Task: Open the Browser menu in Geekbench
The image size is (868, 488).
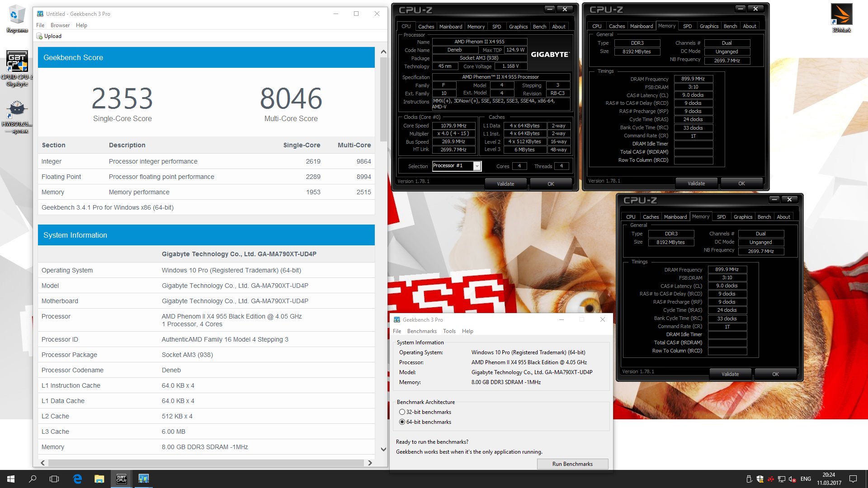Action: coord(60,25)
